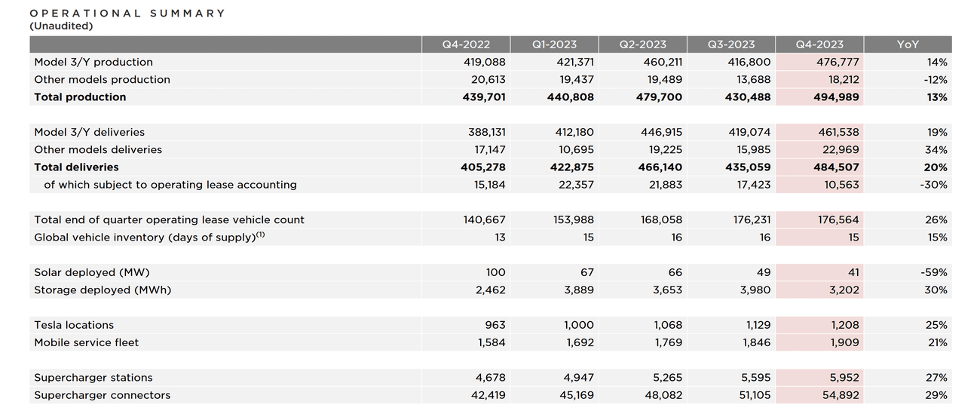Click the Q2-2023 column header
This screenshot has width=980, height=420.
(642, 44)
